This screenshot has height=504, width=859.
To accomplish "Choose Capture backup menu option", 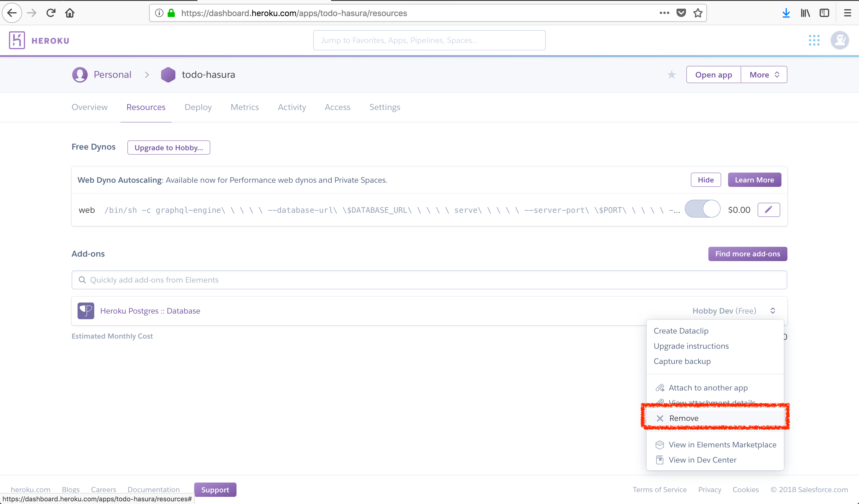I will pos(682,361).
